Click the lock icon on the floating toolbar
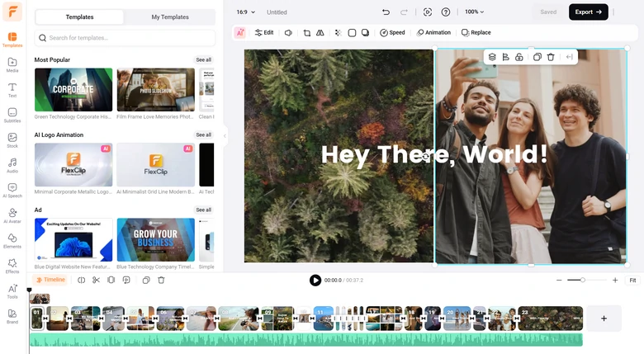The height and width of the screenshot is (354, 644). tap(519, 57)
